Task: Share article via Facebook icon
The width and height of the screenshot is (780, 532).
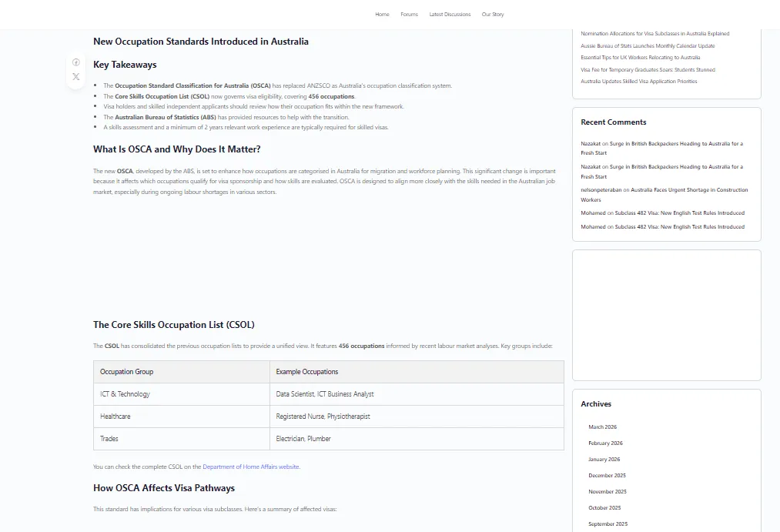Action: 75,62
